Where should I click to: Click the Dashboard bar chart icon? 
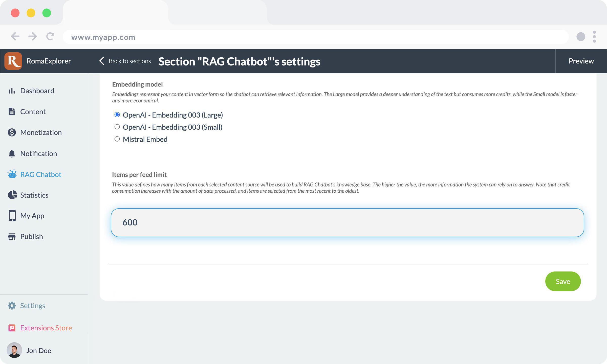tap(12, 91)
